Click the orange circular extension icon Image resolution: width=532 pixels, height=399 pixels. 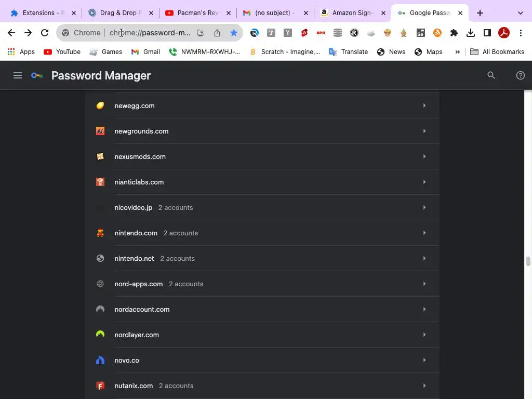(437, 33)
